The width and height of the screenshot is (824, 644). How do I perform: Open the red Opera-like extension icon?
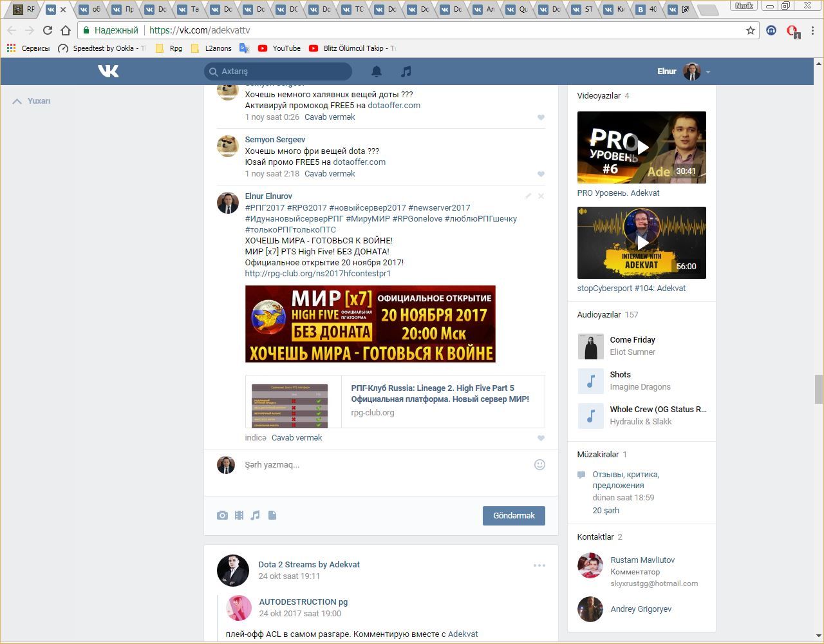point(792,30)
